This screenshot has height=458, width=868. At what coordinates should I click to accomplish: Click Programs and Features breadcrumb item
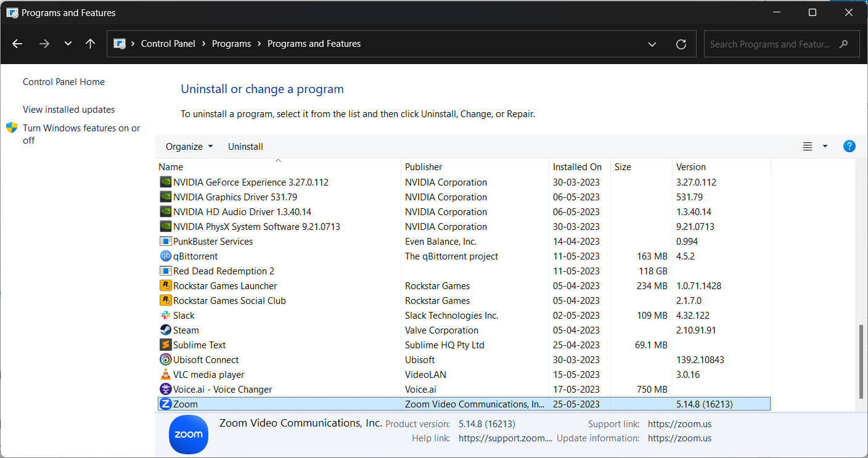click(x=314, y=44)
